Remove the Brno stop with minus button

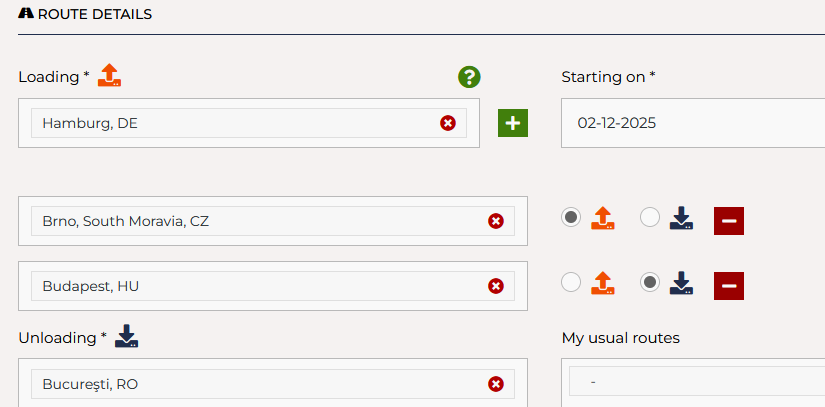[728, 220]
